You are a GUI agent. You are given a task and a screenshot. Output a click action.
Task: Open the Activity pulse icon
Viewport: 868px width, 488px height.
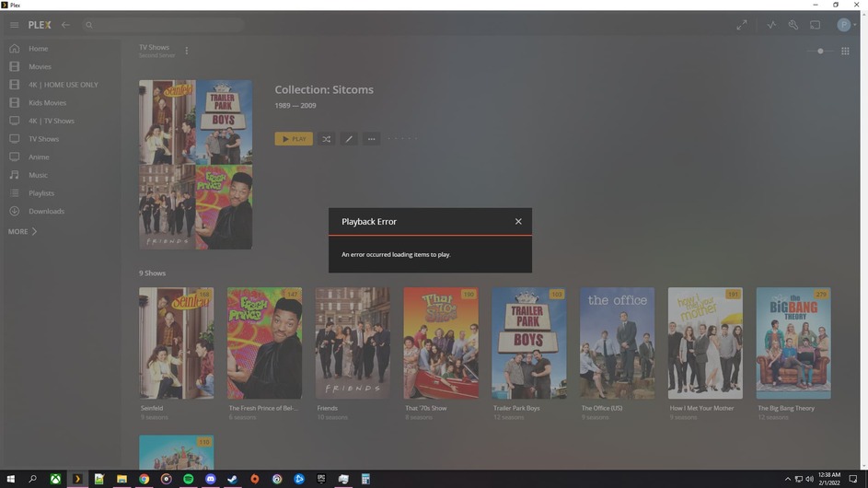coord(771,25)
